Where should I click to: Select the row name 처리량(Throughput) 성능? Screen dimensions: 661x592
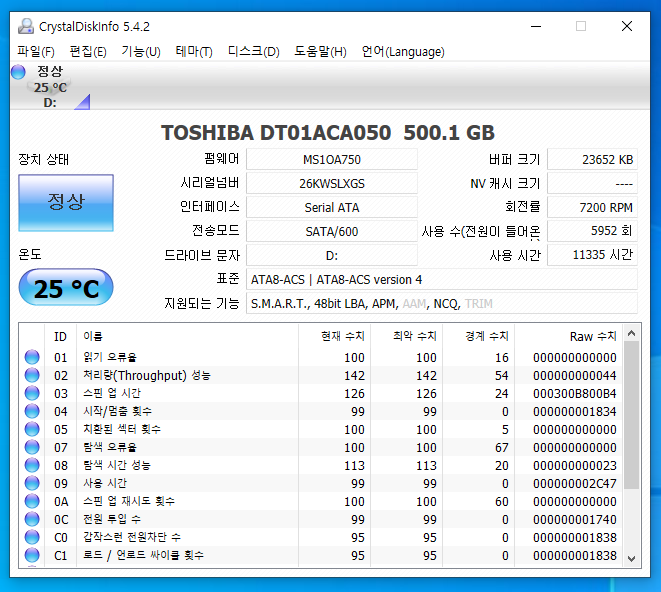[x=147, y=375]
